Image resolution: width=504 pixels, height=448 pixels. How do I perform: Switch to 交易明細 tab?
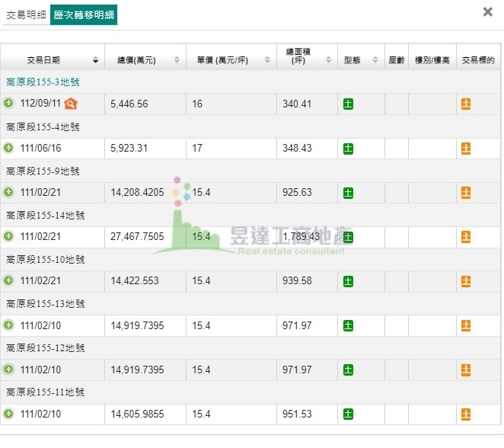(27, 14)
